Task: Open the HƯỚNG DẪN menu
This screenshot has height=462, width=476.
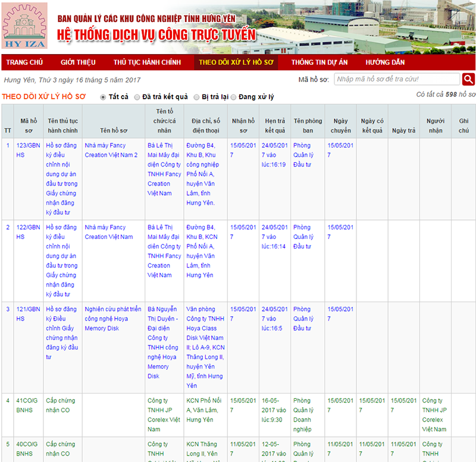Action: coord(385,62)
